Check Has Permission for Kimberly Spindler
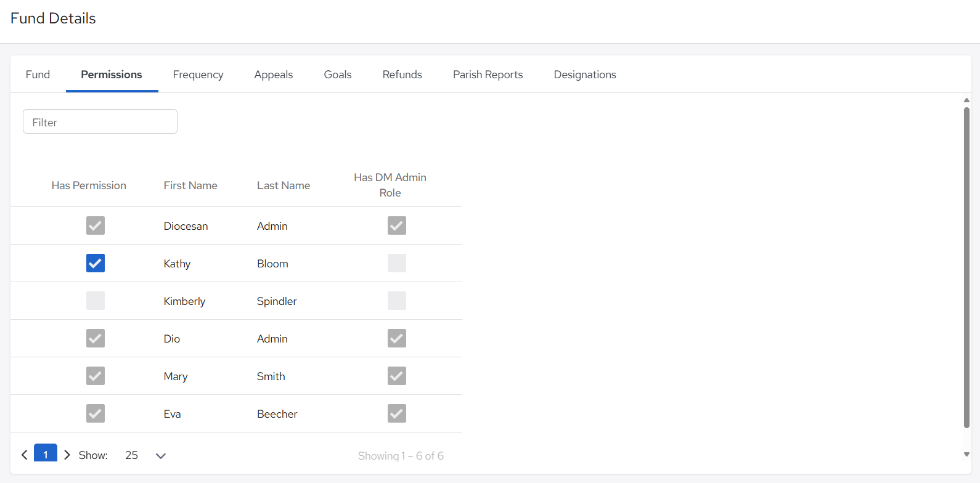980x483 pixels. [x=96, y=301]
